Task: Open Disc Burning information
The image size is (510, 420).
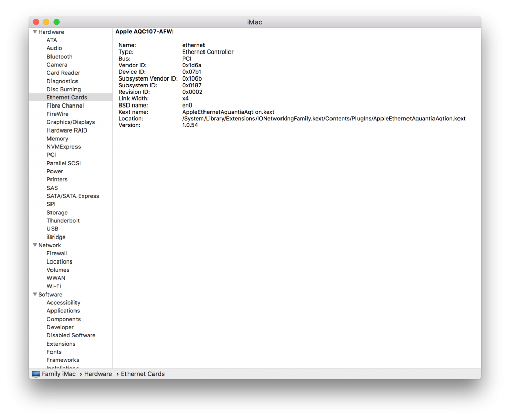Action: tap(63, 89)
